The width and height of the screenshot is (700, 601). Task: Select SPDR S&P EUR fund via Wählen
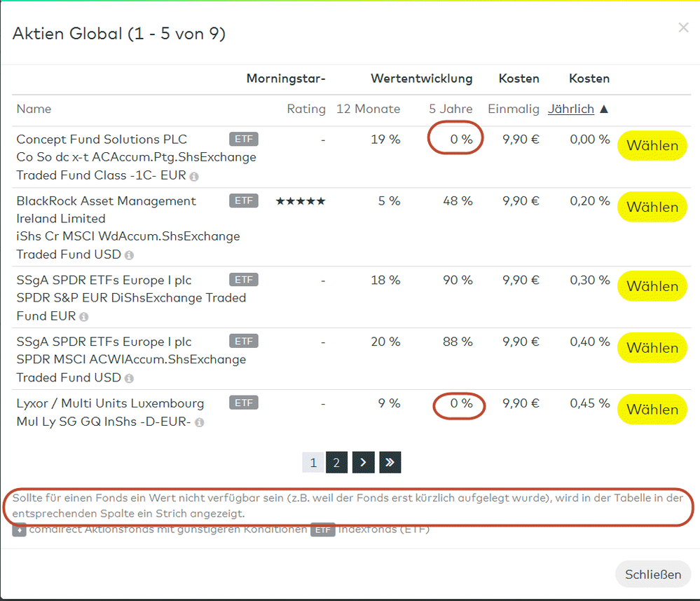[652, 286]
